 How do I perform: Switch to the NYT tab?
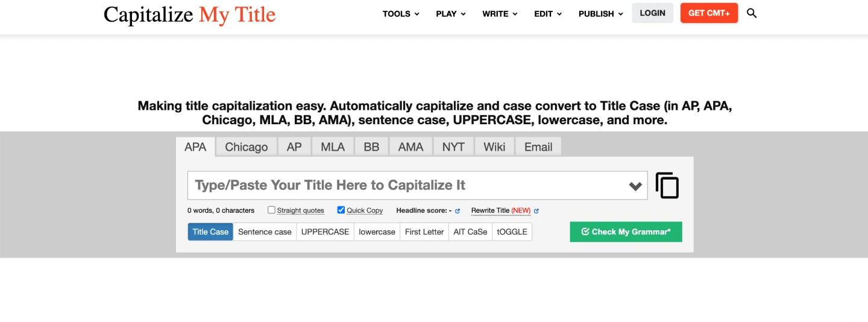click(453, 147)
